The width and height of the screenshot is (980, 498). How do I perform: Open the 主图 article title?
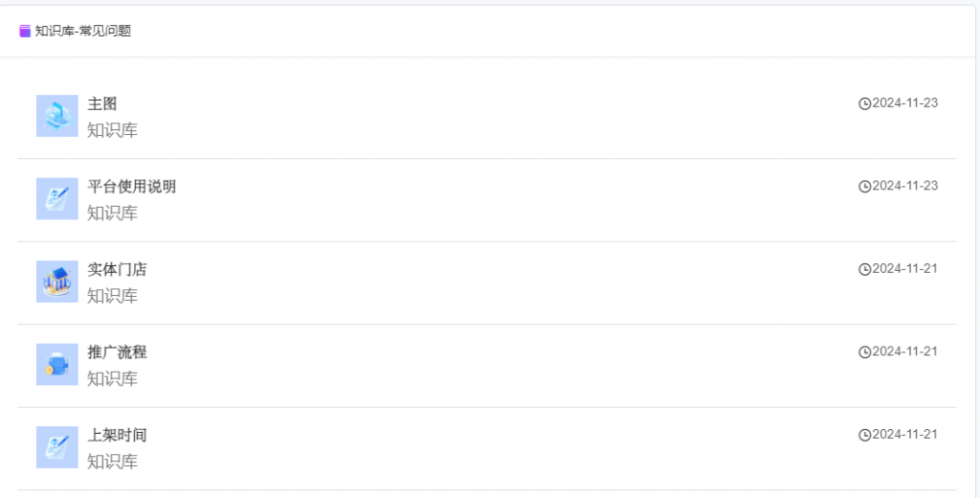pyautogui.click(x=102, y=103)
